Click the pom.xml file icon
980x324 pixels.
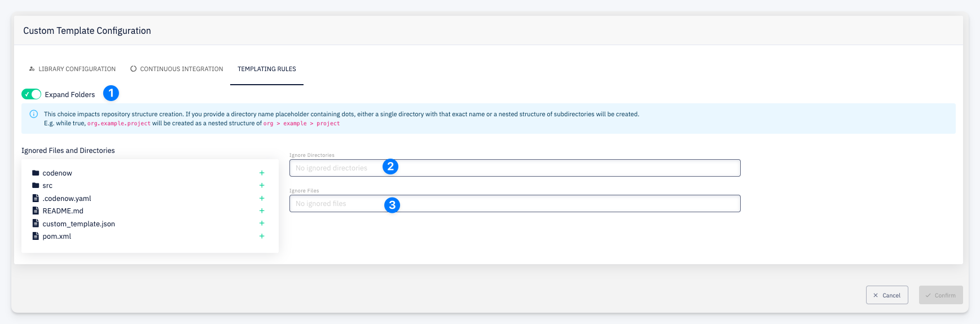pyautogui.click(x=36, y=236)
